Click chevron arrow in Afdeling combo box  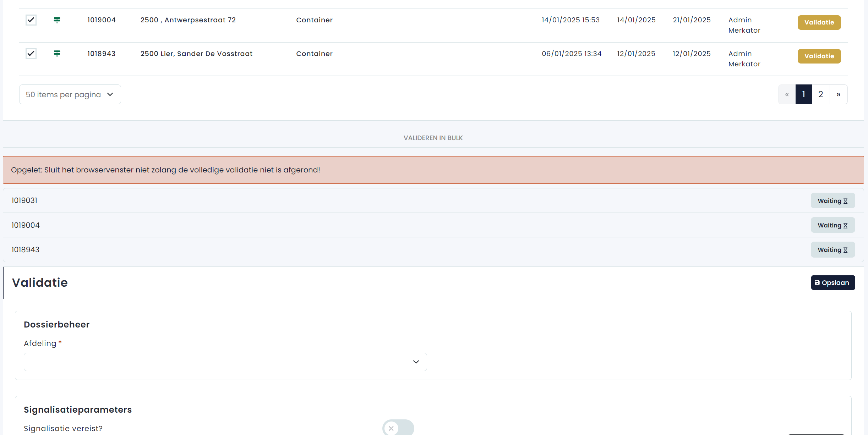coord(416,362)
